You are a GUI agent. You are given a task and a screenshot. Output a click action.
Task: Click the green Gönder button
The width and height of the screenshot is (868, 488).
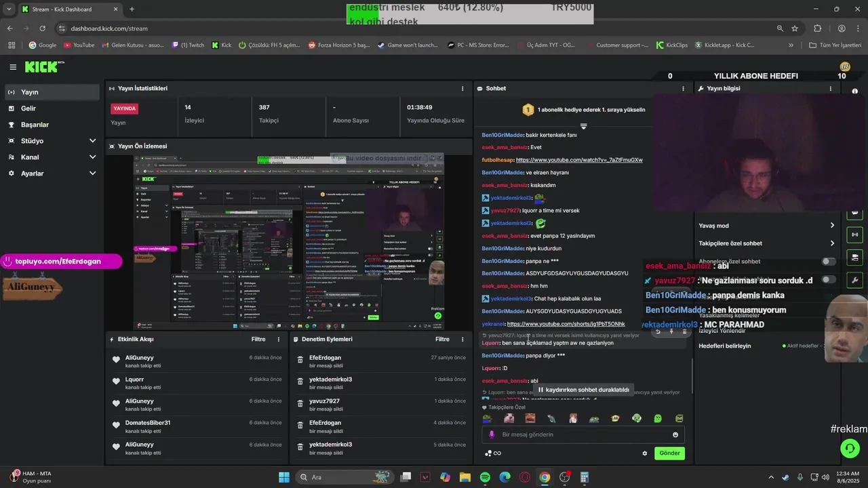point(669,453)
